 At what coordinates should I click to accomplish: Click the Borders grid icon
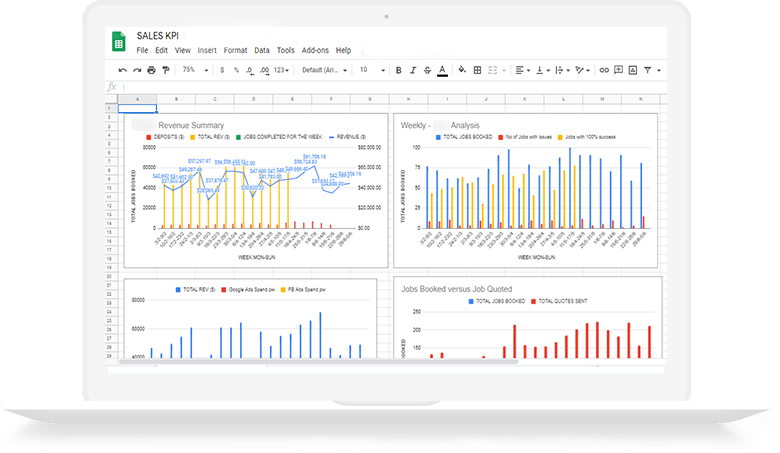click(478, 71)
